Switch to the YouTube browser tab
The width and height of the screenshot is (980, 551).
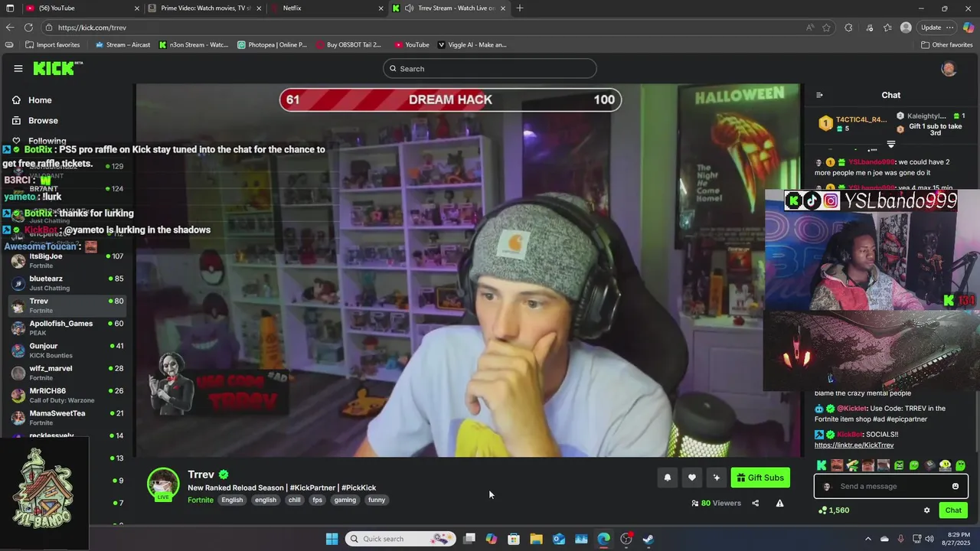pos(82,8)
